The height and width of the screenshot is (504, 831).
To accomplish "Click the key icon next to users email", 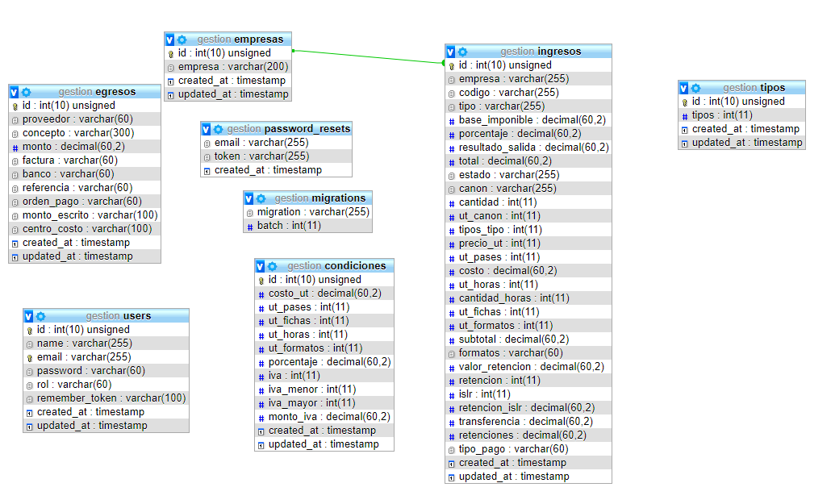I will click(x=30, y=358).
